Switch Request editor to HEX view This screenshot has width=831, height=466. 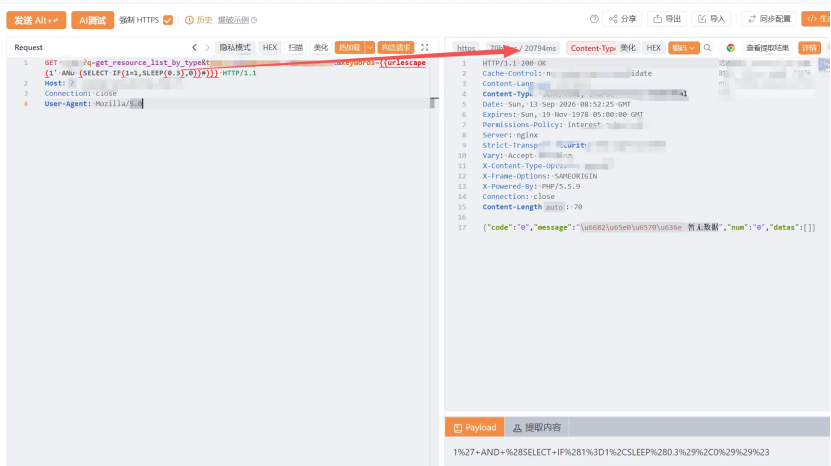tap(270, 48)
